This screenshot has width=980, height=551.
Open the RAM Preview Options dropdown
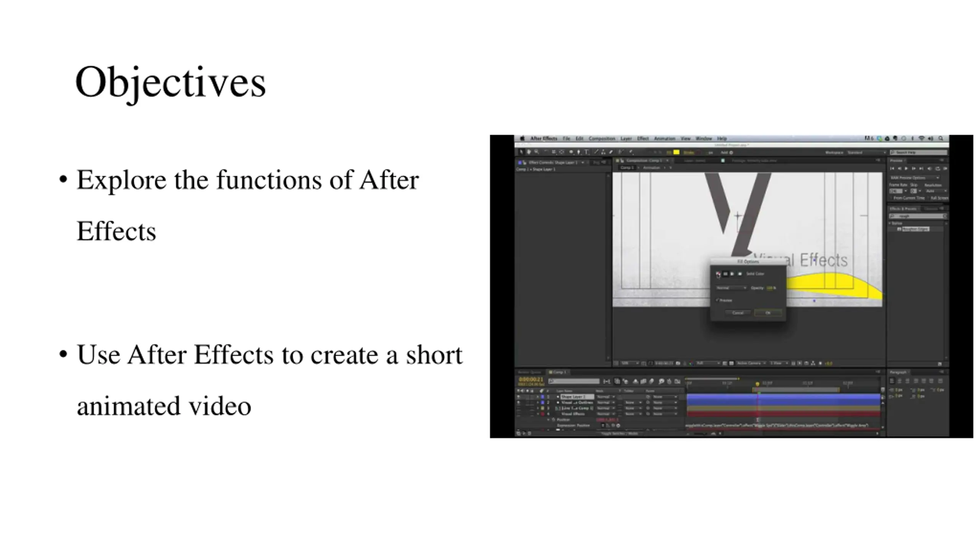914,178
